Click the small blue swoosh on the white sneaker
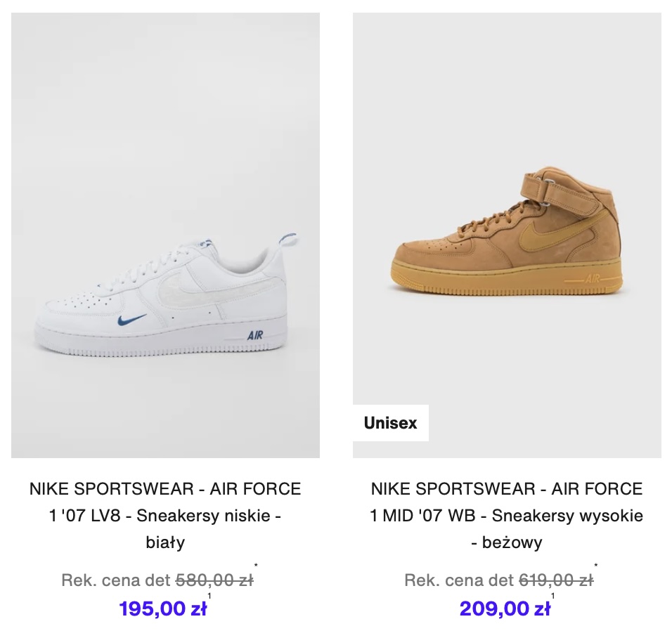The height and width of the screenshot is (638, 672). pos(131,320)
